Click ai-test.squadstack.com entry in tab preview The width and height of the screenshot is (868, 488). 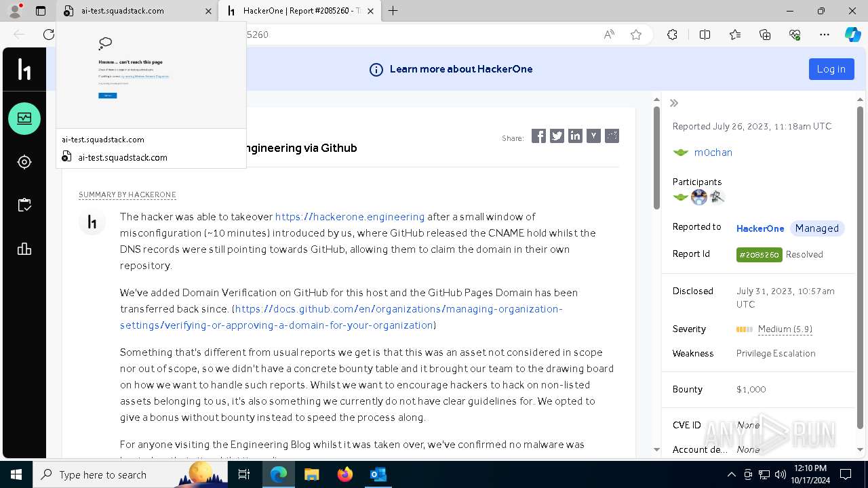[123, 157]
